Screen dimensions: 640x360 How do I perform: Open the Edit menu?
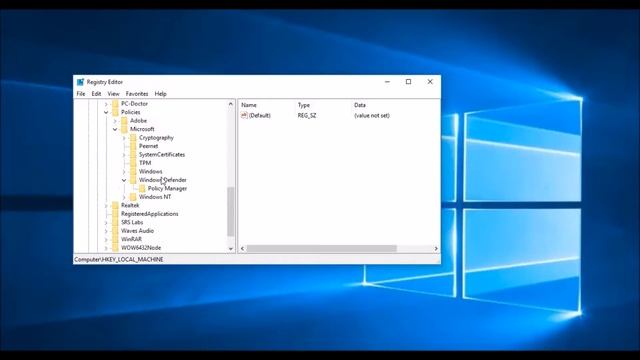96,94
